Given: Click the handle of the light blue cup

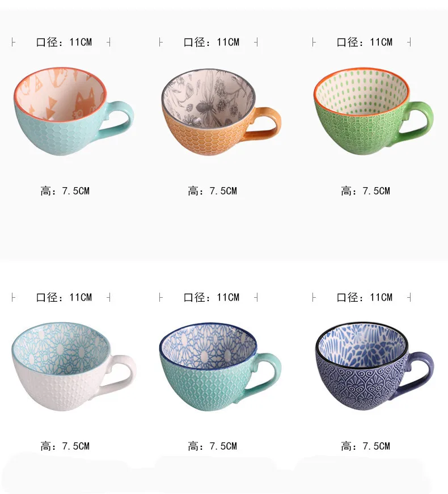Looking at the screenshot, I should [121, 119].
